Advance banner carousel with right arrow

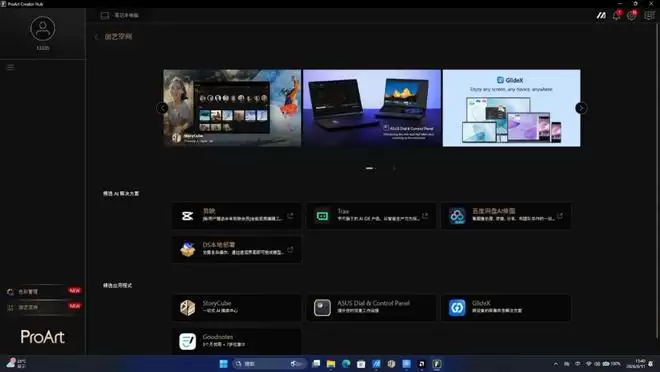point(581,108)
